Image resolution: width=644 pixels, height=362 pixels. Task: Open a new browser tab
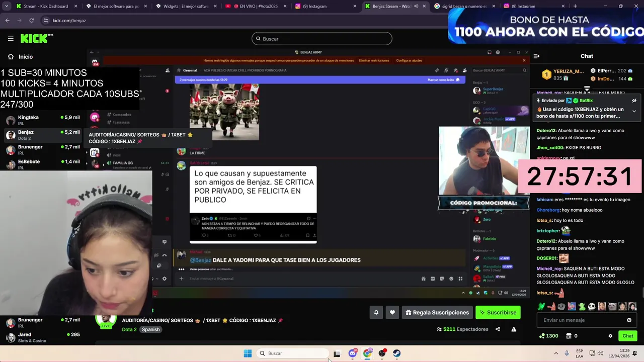tap(575, 6)
